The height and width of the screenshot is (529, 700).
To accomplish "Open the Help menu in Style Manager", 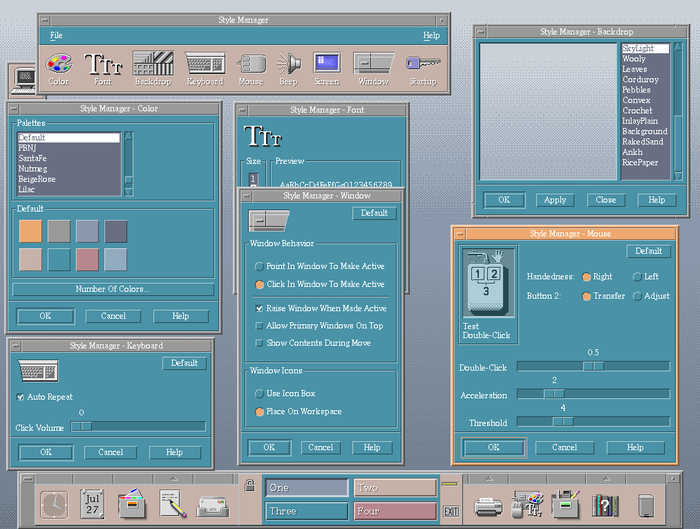I will [430, 35].
